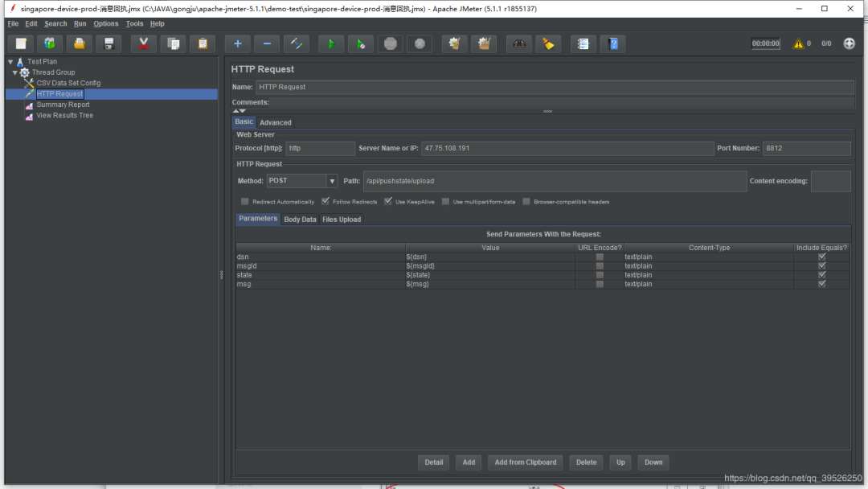The height and width of the screenshot is (489, 868).
Task: Click the Server Name or IP field
Action: click(567, 149)
